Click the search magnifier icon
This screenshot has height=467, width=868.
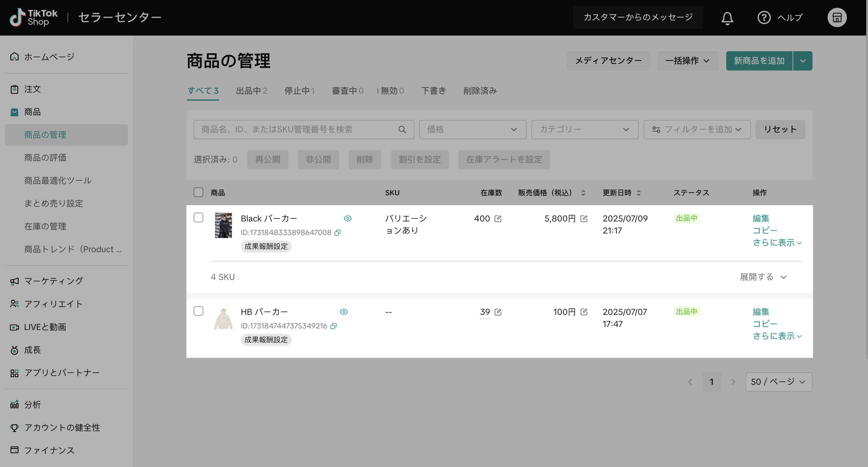pyautogui.click(x=402, y=130)
